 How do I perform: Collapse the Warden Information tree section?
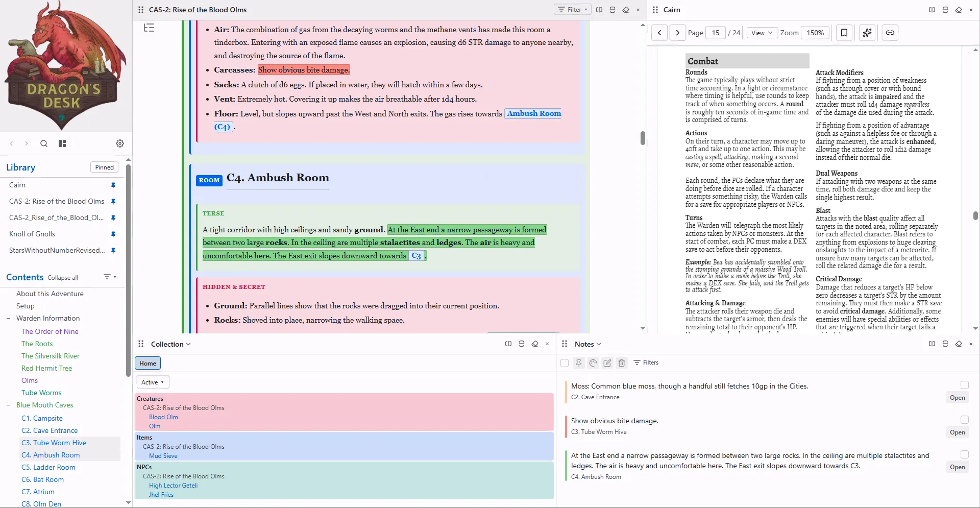pyautogui.click(x=8, y=319)
